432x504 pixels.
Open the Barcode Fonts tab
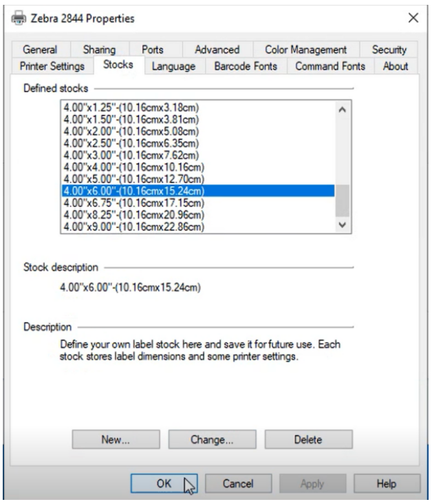pos(246,66)
